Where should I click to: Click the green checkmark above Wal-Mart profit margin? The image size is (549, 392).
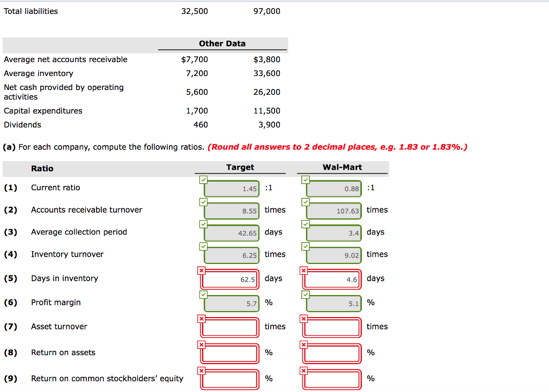point(306,295)
